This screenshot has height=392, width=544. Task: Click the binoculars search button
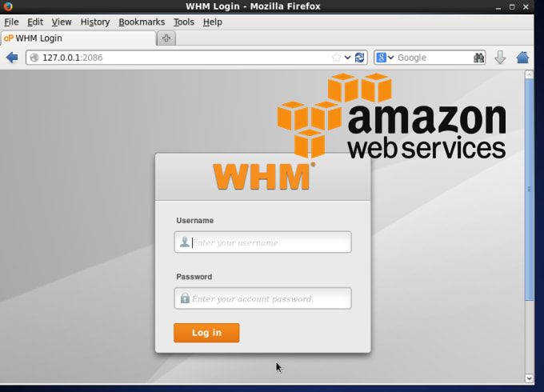(x=478, y=58)
